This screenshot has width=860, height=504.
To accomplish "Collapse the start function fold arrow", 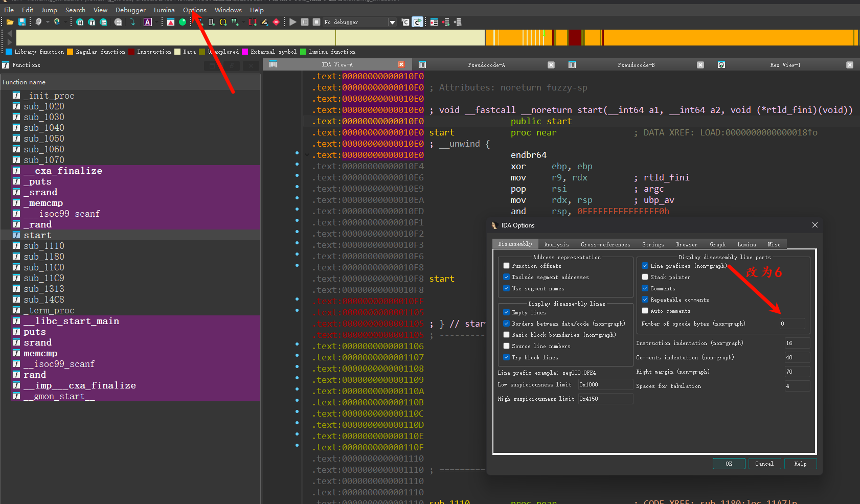I will click(x=307, y=155).
